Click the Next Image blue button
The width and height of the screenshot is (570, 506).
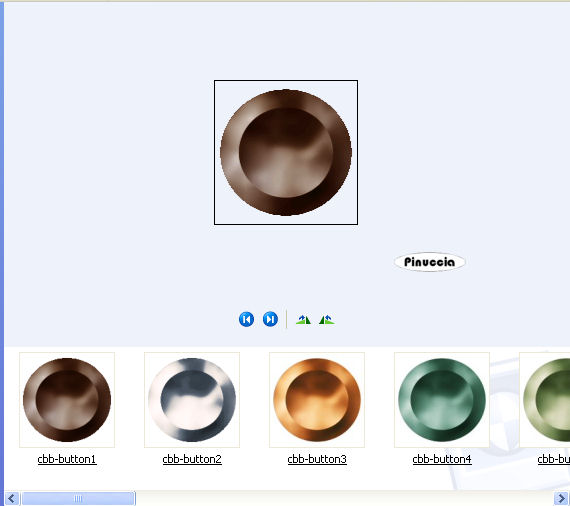click(x=270, y=320)
